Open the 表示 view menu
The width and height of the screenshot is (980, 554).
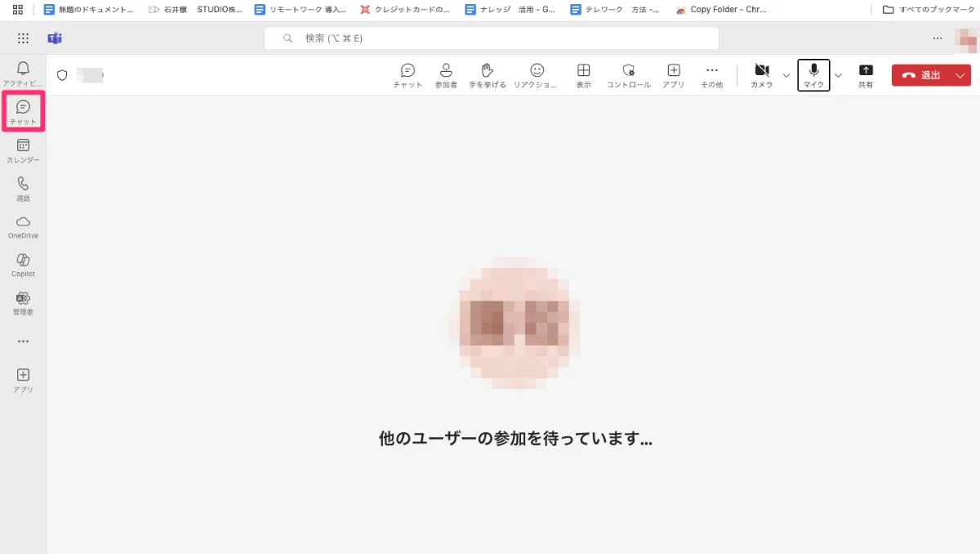tap(583, 74)
